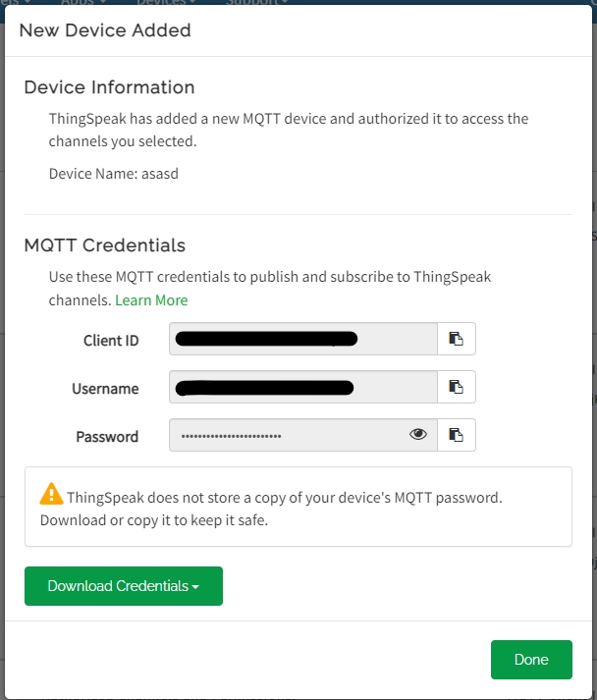Click the New Device Added dialog title

pyautogui.click(x=105, y=30)
